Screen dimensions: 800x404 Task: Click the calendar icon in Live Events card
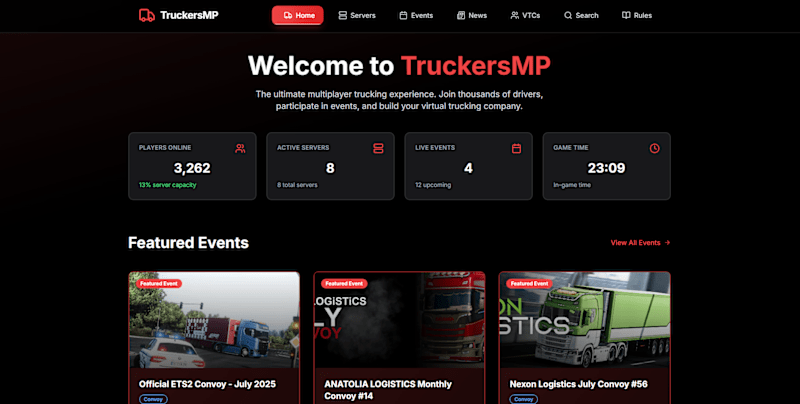coord(516,148)
